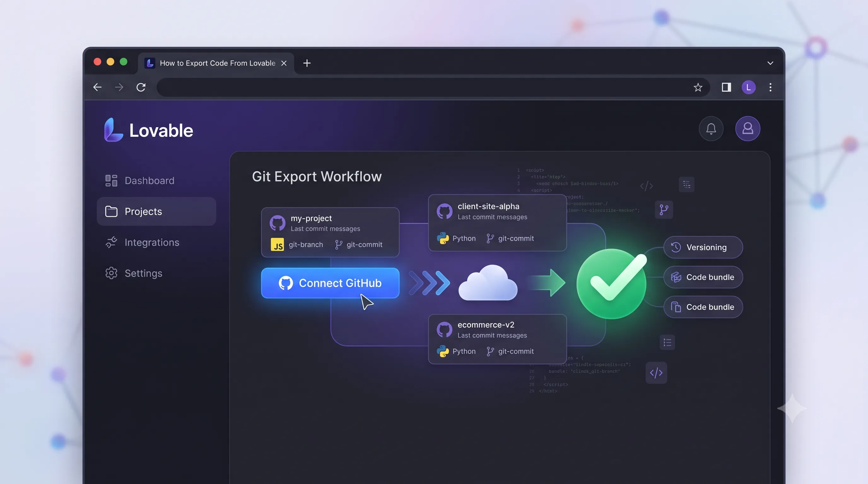Screen dimensions: 868x484
Task: Click the blue triple chevron arrows
Action: (429, 283)
